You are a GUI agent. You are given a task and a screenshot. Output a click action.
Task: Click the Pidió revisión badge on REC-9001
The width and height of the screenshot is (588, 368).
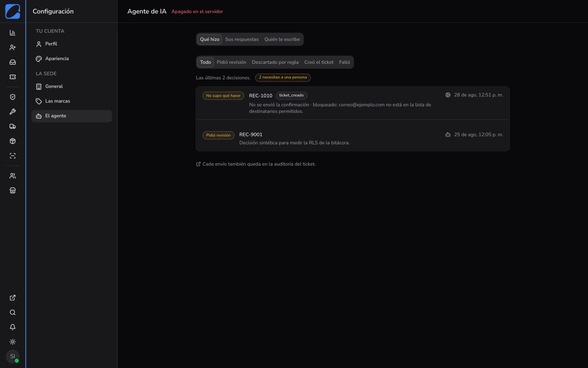click(218, 135)
